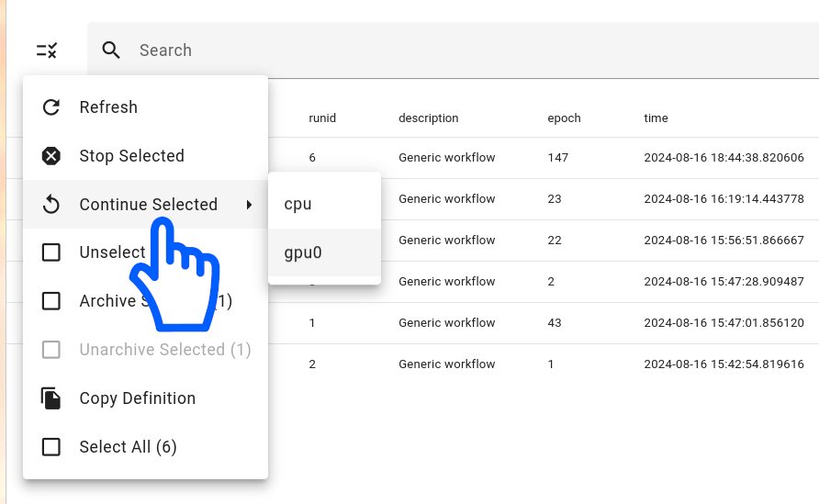Click the deselect-all icon beside the search bar
The image size is (819, 504).
[47, 50]
